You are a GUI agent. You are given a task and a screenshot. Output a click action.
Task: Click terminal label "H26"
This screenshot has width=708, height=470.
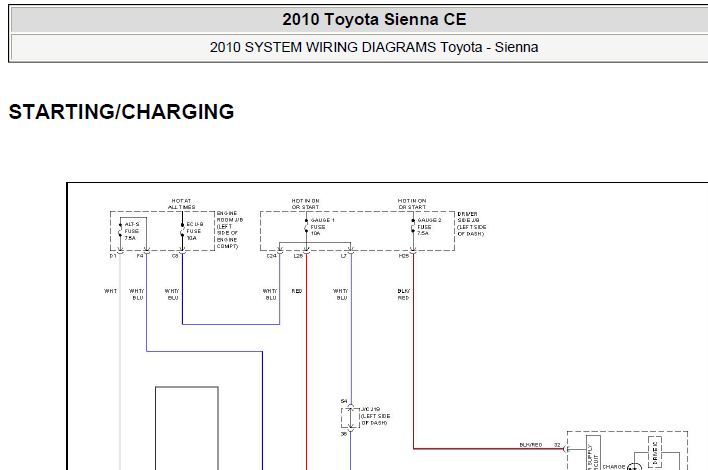click(x=404, y=256)
